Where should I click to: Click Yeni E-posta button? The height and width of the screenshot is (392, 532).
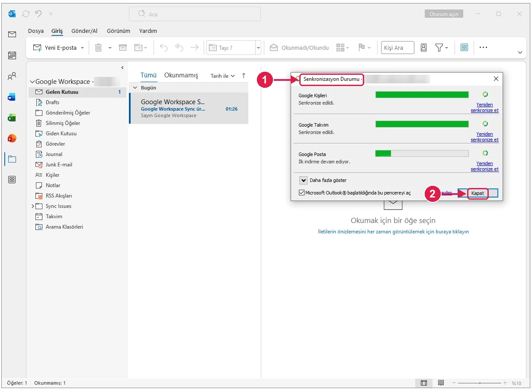[55, 48]
